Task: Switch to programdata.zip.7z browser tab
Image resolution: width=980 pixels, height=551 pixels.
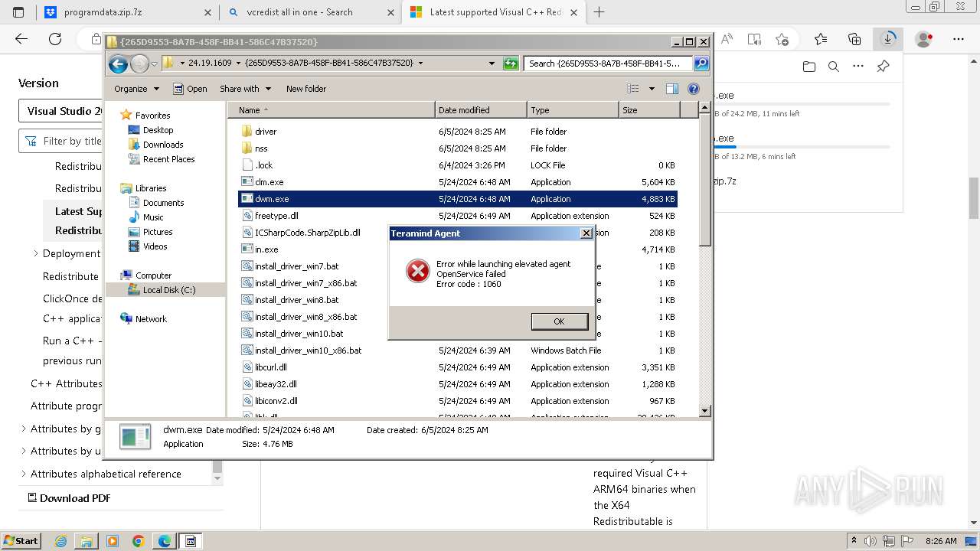Action: point(128,12)
